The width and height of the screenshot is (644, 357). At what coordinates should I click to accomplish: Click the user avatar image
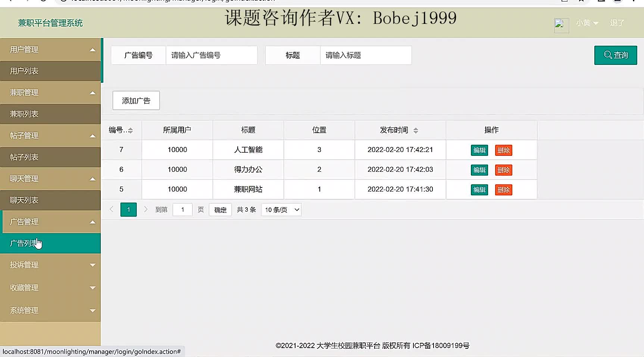tap(561, 25)
